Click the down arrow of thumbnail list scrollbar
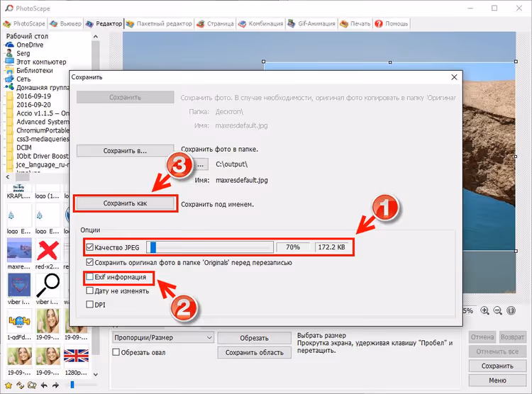The image size is (532, 394). 96,374
